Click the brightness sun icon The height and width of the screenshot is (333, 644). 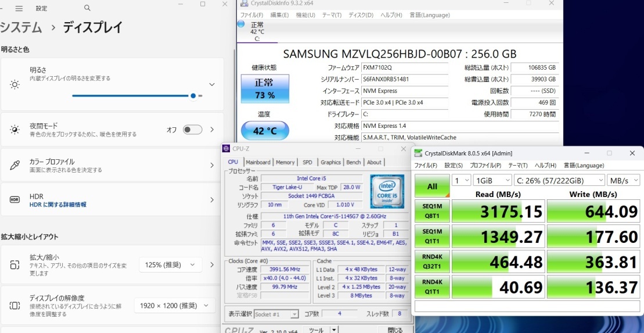tap(15, 85)
